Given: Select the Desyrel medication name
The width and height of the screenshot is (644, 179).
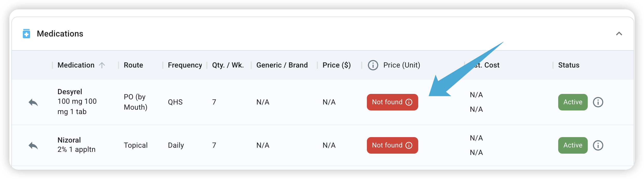Looking at the screenshot, I should (x=70, y=92).
